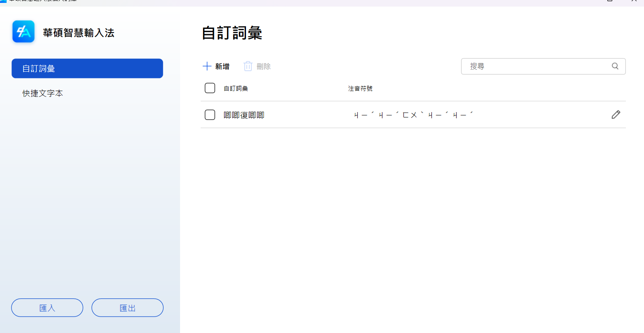Select the 唧唧復唧唧 phrase text
644x333 pixels.
[x=244, y=115]
